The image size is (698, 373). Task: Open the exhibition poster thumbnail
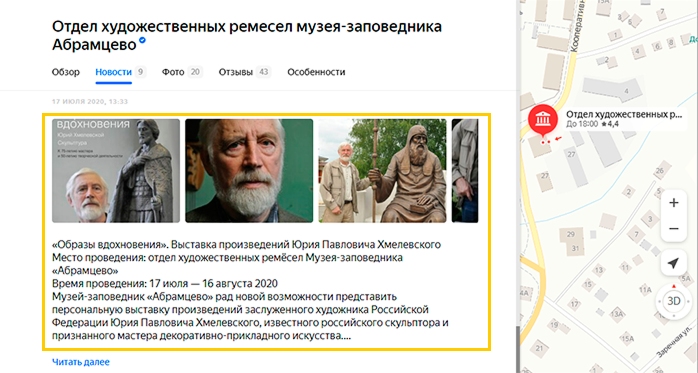click(x=116, y=170)
